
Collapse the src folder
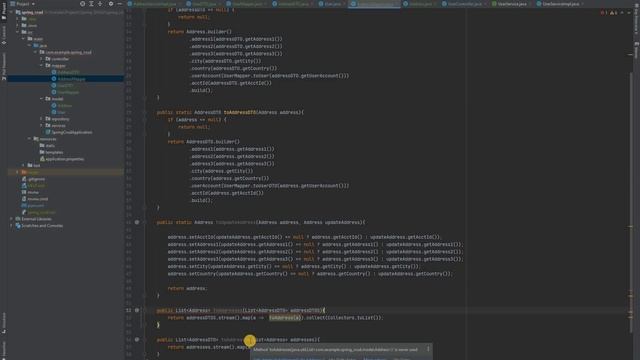click(x=17, y=32)
